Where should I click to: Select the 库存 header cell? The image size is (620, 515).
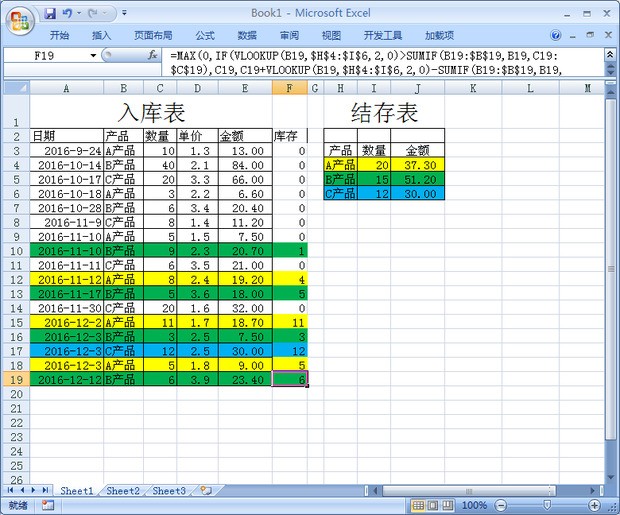pyautogui.click(x=289, y=136)
